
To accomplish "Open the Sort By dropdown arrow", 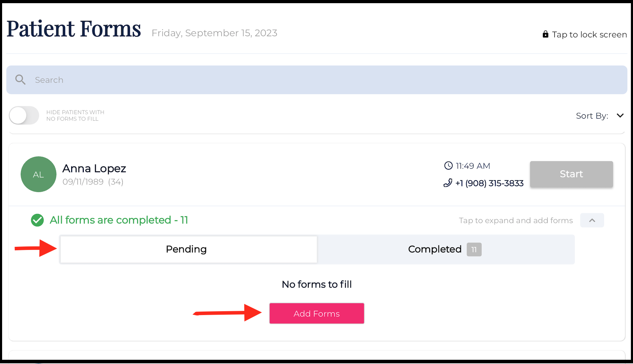I will 620,115.
